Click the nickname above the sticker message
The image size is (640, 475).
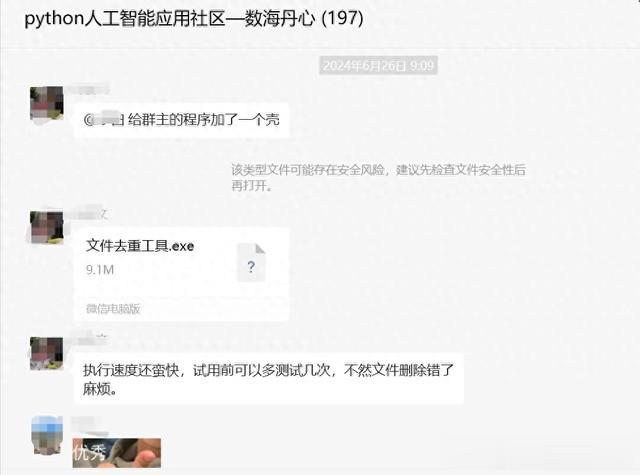point(89,425)
